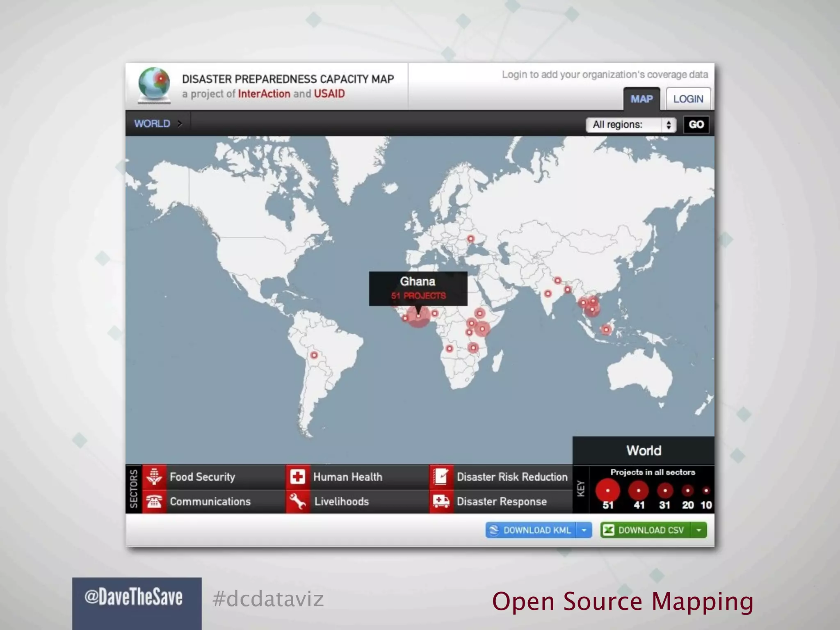The image size is (840, 630).
Task: Click the Indonesia marker on map
Action: click(606, 329)
